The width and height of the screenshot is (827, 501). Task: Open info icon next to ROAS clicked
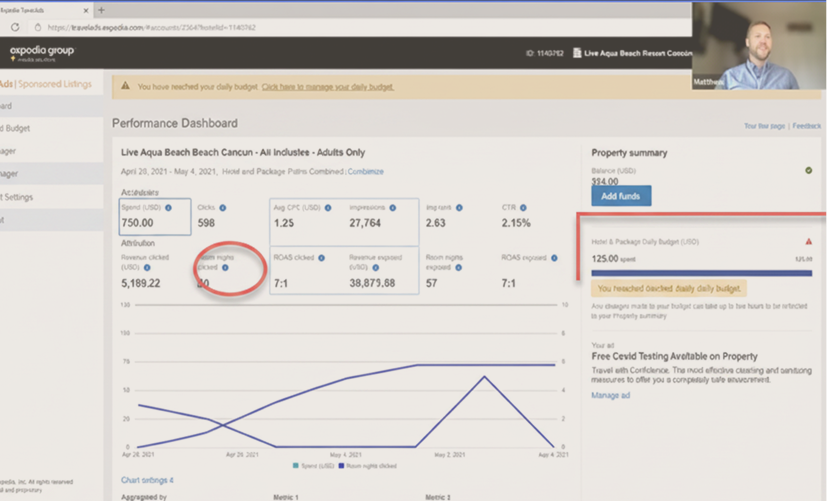[x=321, y=258]
